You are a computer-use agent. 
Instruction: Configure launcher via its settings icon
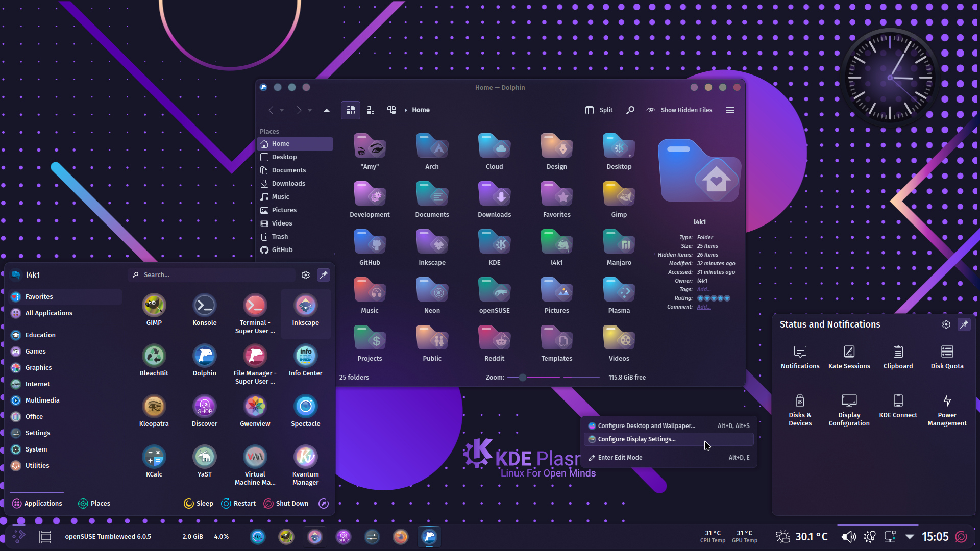tap(306, 275)
